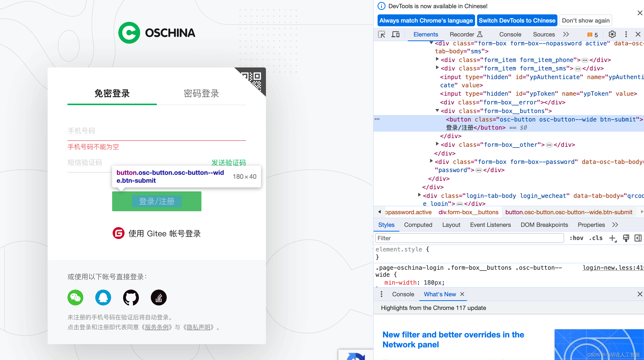
Task: Click the inspect element picker icon
Action: [x=382, y=34]
